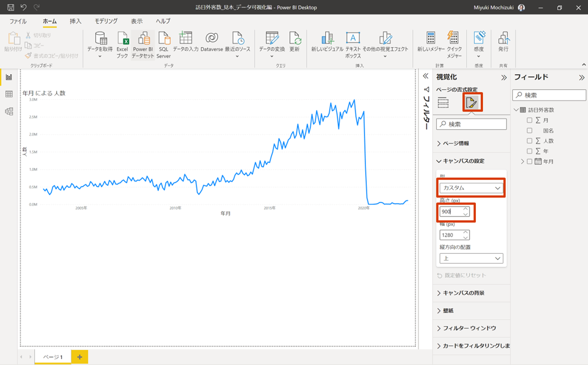Image resolution: width=588 pixels, height=365 pixels.
Task: Click 書式のコピー/貼り付け format painter
Action: [52, 56]
